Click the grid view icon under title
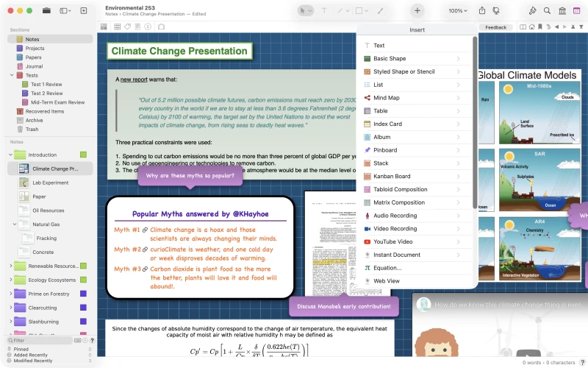 (117, 26)
